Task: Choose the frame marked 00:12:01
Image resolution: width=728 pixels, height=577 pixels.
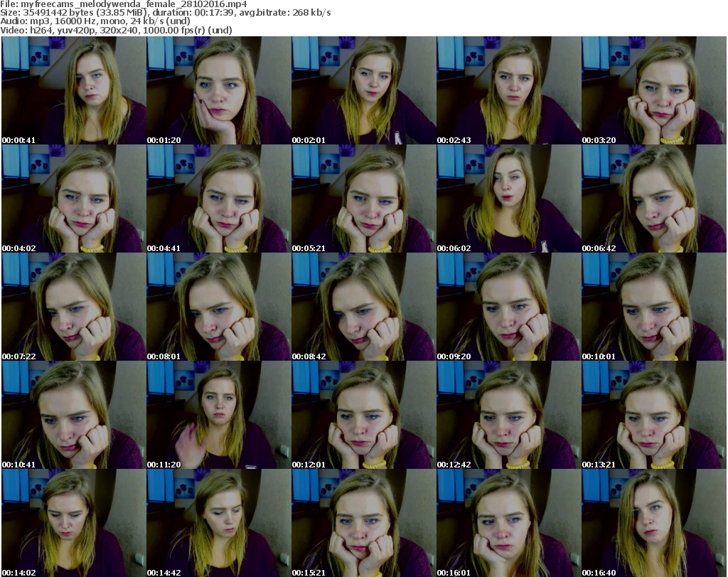Action: [x=364, y=415]
